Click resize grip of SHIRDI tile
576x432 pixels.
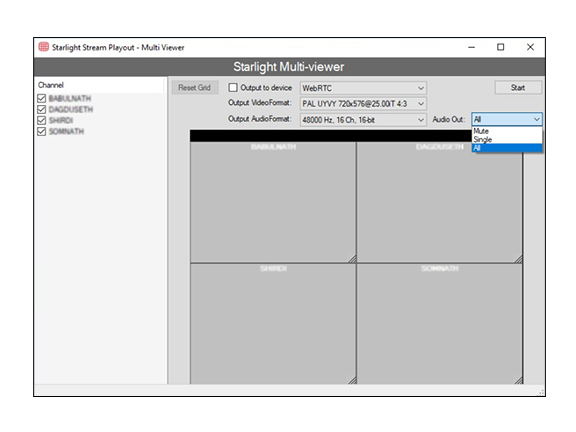(352, 380)
